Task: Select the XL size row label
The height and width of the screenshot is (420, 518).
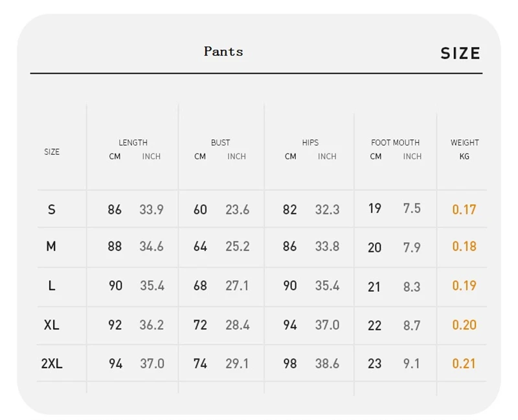Action: click(51, 325)
